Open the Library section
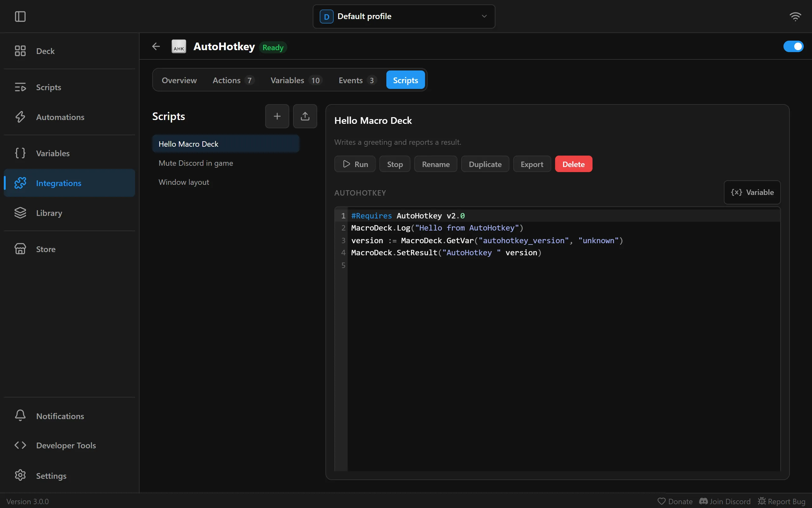812x508 pixels. click(x=69, y=213)
